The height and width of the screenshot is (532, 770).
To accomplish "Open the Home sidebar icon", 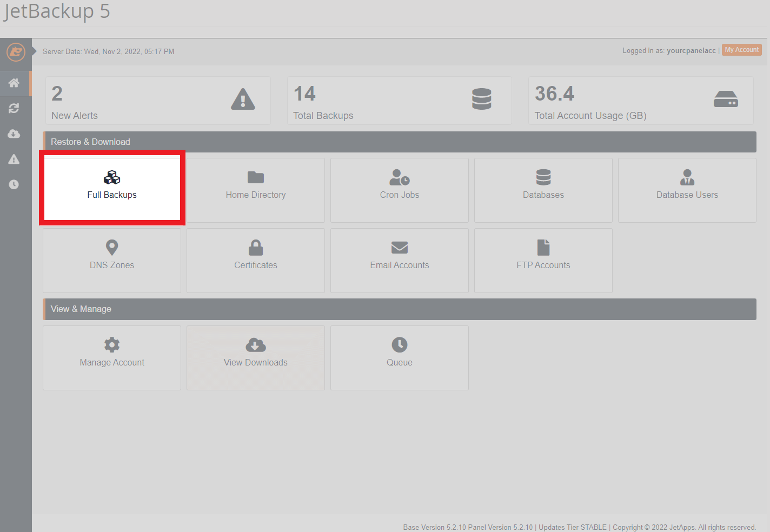I will click(x=14, y=83).
